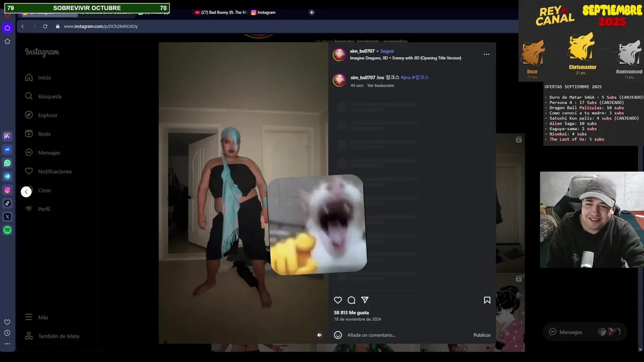
Task: Click sim_bs0707 avatar beside the caption
Action: 340,80
